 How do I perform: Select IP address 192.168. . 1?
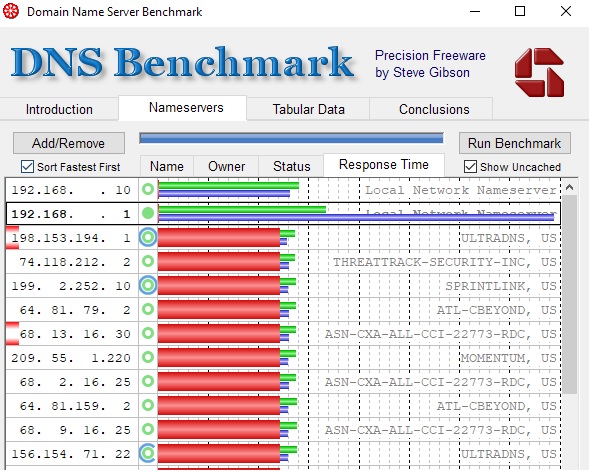point(71,214)
